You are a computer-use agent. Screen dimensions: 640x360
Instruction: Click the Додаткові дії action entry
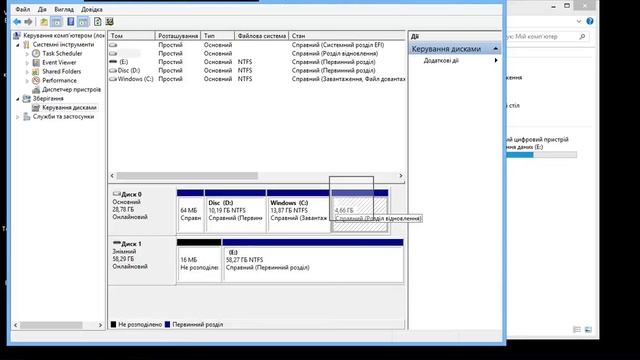(x=441, y=60)
